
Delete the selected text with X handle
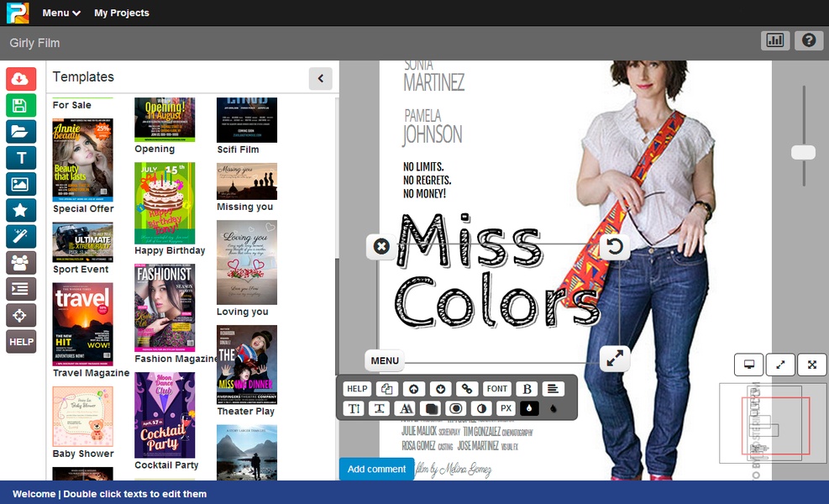[x=381, y=246]
